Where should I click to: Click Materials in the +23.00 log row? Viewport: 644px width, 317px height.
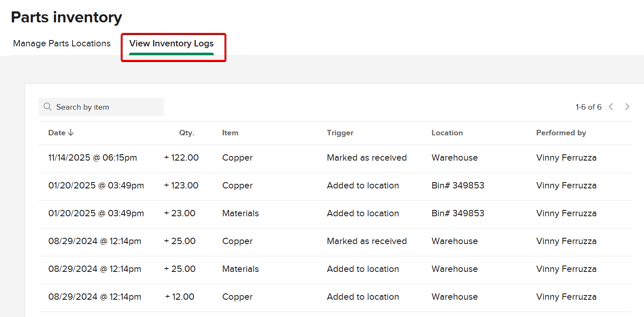[x=240, y=213]
